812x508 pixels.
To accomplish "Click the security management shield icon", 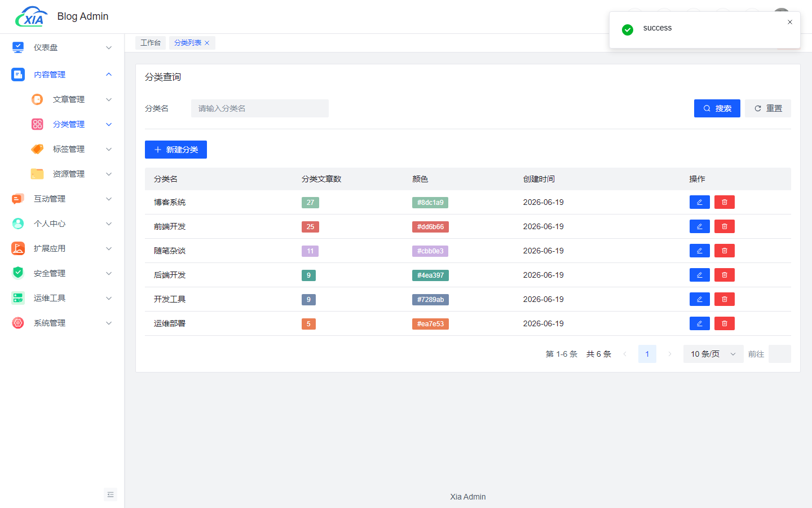I will tap(18, 273).
